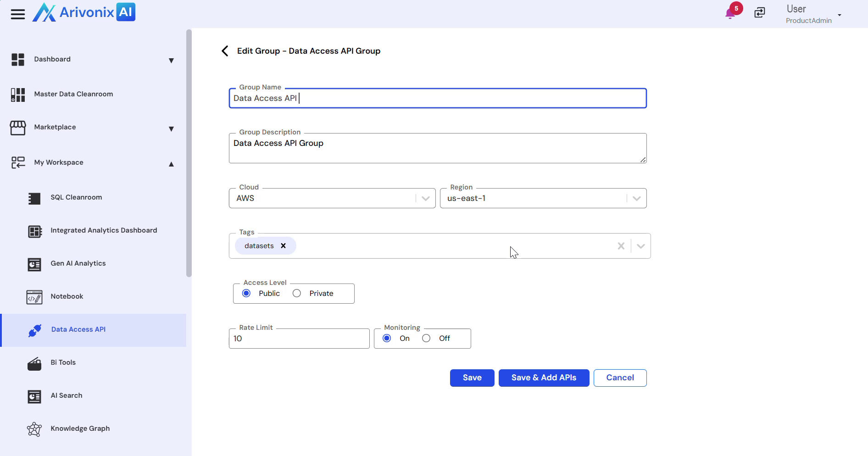Clear all tags with the X icon
The image size is (868, 456).
(621, 246)
